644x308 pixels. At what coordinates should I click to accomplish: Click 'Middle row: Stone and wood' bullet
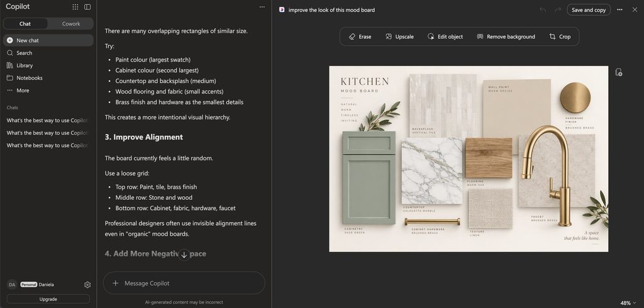[153, 197]
